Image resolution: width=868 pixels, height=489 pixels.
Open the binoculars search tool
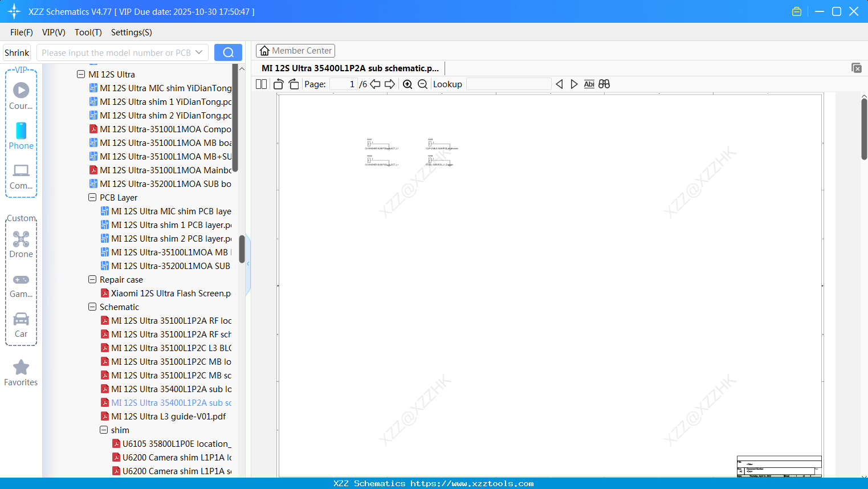604,84
